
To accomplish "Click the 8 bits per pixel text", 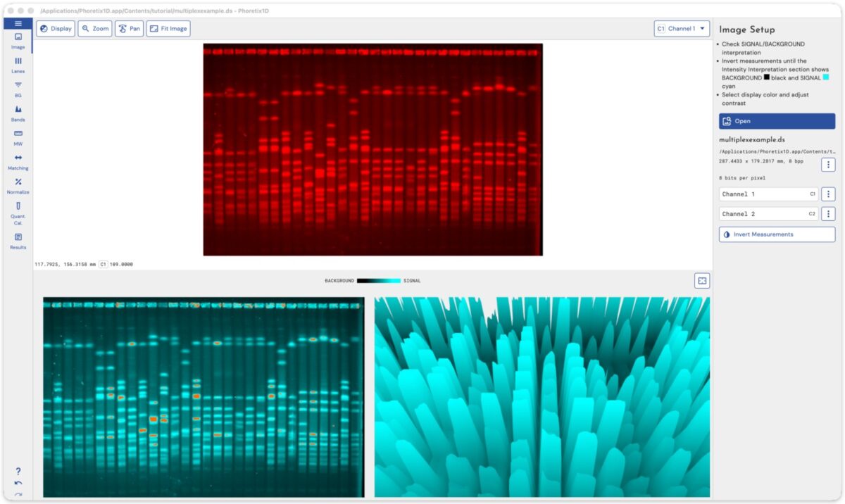I will pyautogui.click(x=742, y=178).
